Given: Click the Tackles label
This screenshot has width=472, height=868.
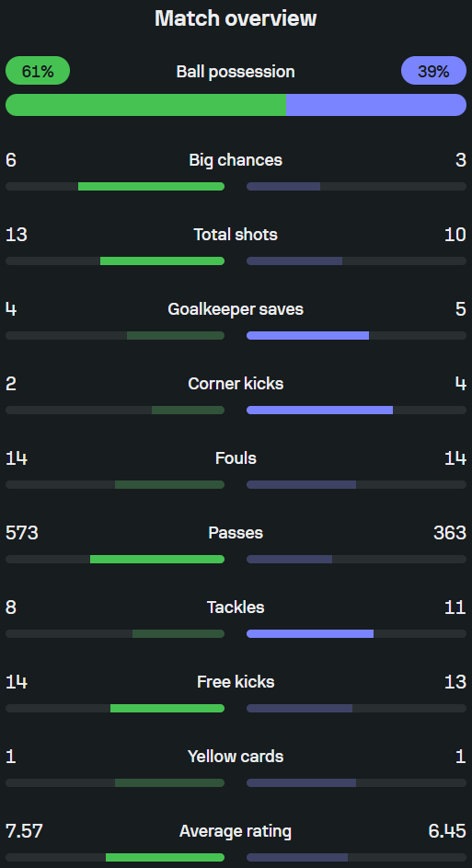Looking at the screenshot, I should tap(236, 608).
